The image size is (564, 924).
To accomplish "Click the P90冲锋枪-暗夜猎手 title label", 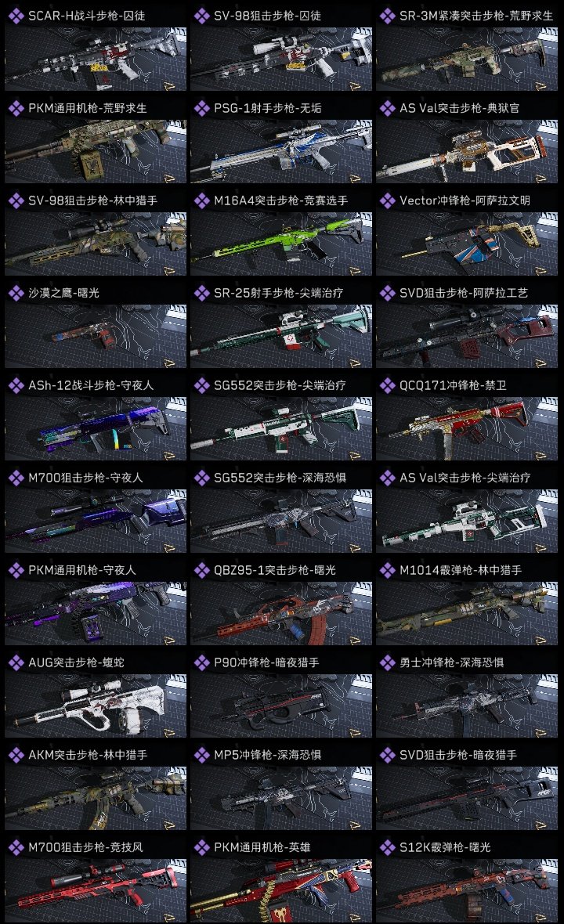I will tap(266, 662).
